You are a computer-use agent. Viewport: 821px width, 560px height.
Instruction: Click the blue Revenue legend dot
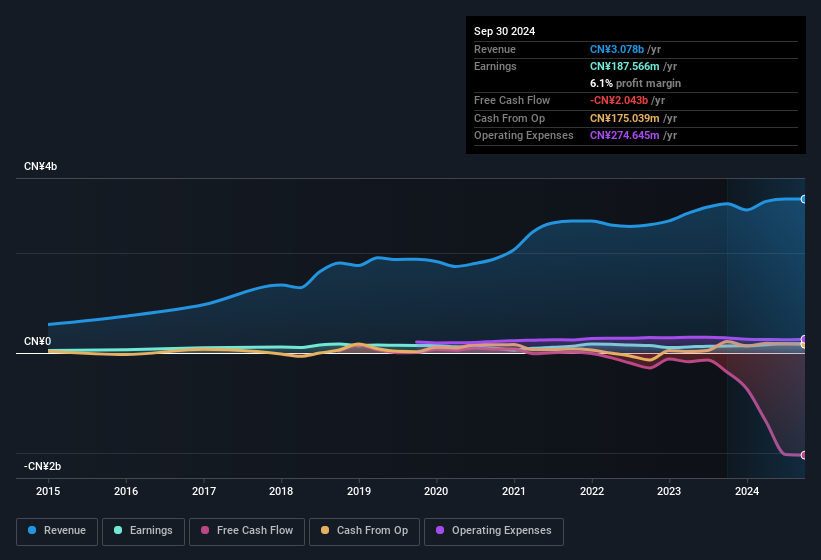(33, 531)
